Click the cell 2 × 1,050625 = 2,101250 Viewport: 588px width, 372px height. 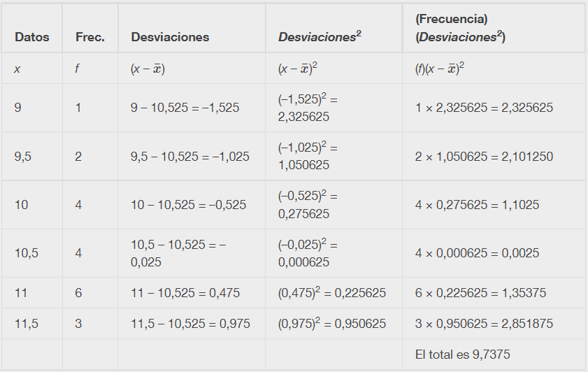click(x=484, y=157)
